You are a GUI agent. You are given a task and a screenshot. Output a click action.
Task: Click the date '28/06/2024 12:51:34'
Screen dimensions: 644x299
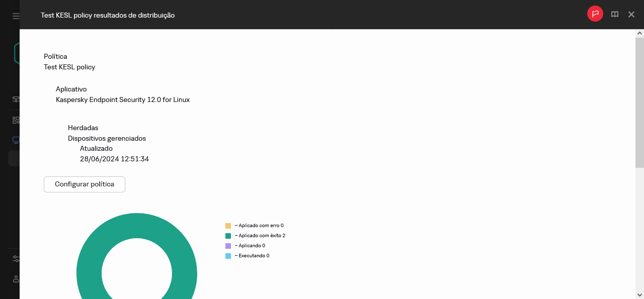[114, 159]
